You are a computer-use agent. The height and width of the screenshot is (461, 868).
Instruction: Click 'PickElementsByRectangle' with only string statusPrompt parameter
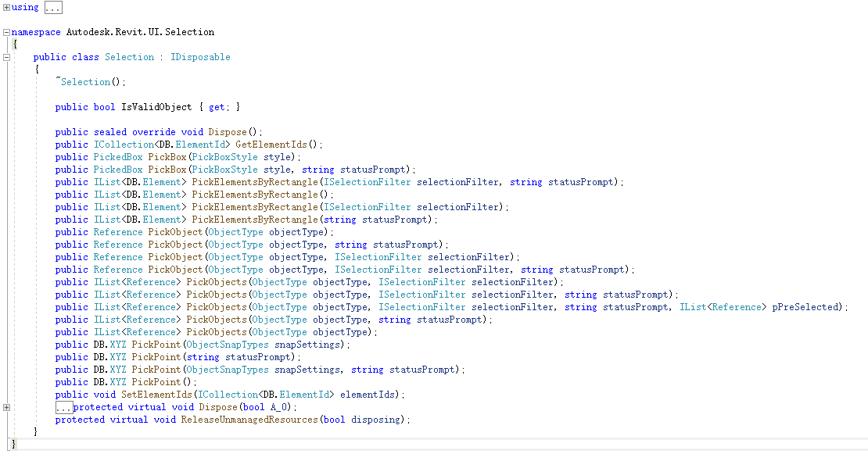coord(255,220)
